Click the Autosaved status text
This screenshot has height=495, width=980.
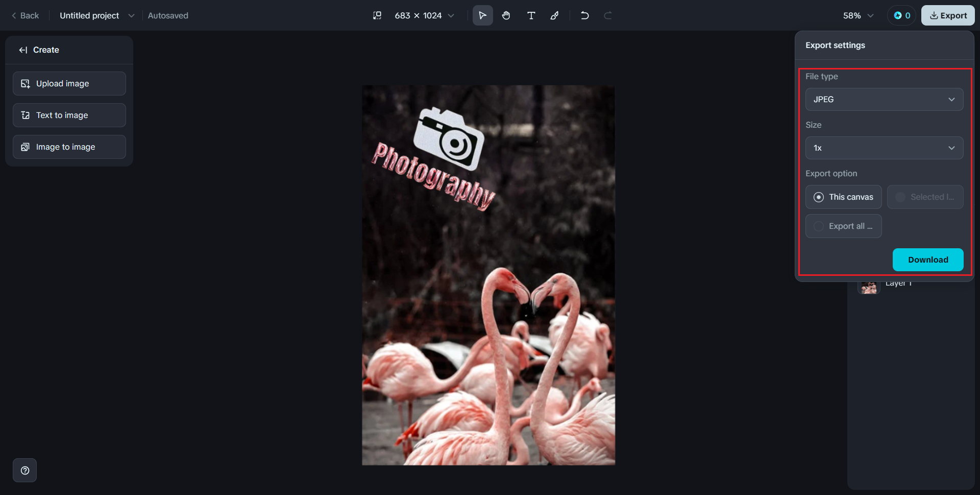(168, 15)
